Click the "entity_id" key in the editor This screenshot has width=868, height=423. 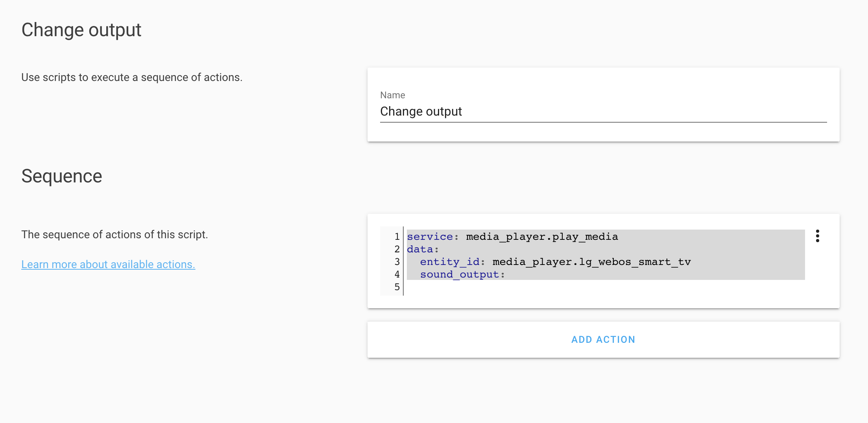[450, 262]
